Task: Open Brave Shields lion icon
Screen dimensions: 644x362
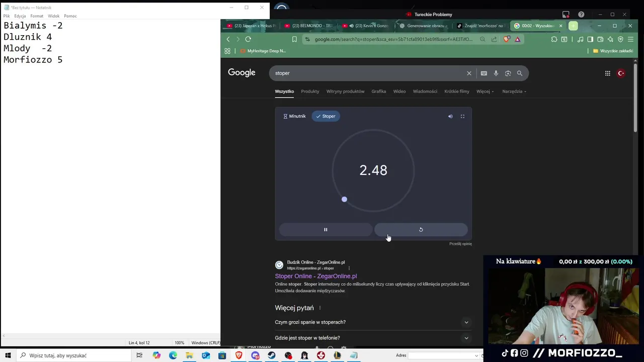Action: click(x=507, y=39)
